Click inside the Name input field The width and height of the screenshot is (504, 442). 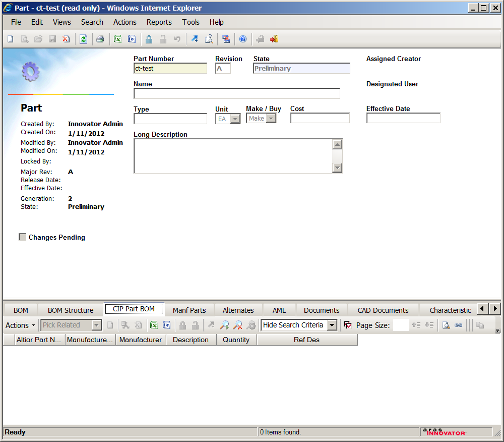click(x=237, y=93)
